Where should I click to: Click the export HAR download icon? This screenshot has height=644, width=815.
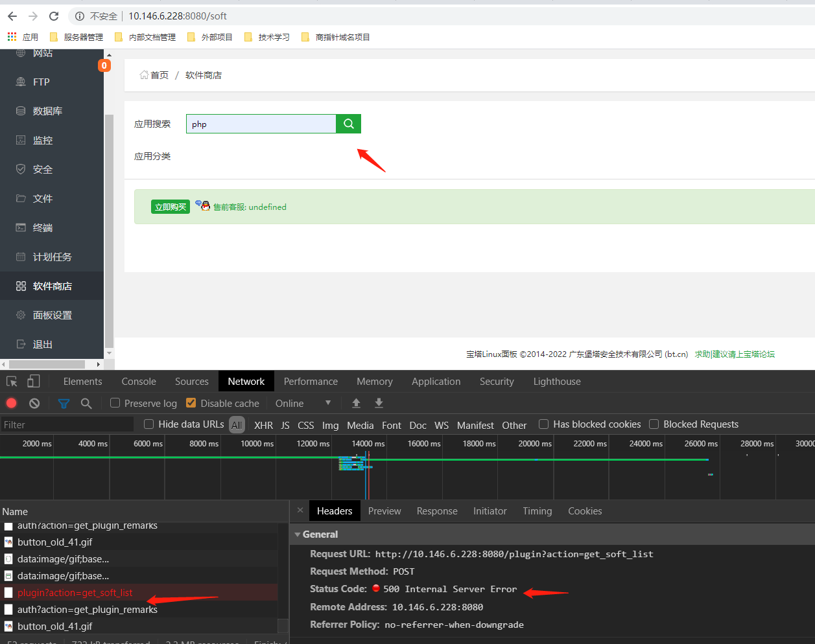click(x=379, y=403)
